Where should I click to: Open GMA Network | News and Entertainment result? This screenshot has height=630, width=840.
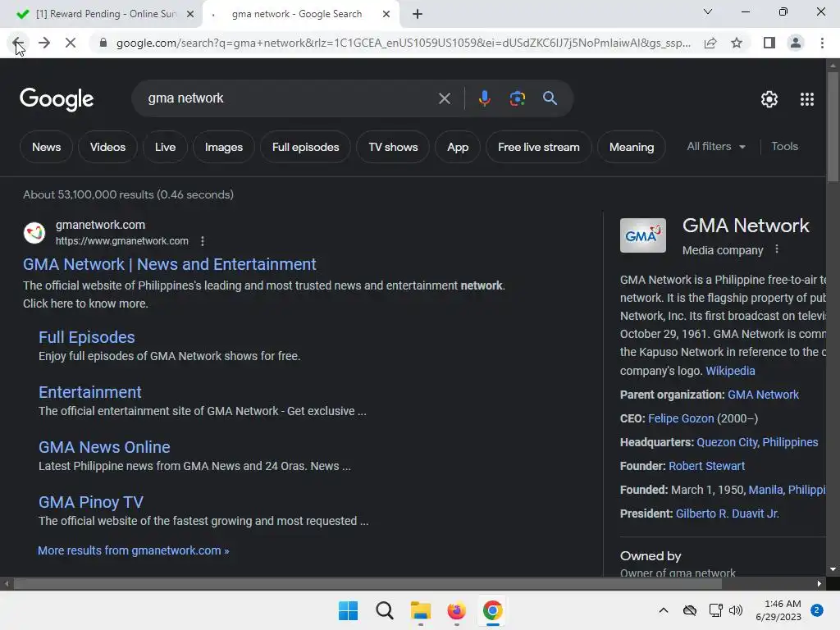[x=169, y=265]
